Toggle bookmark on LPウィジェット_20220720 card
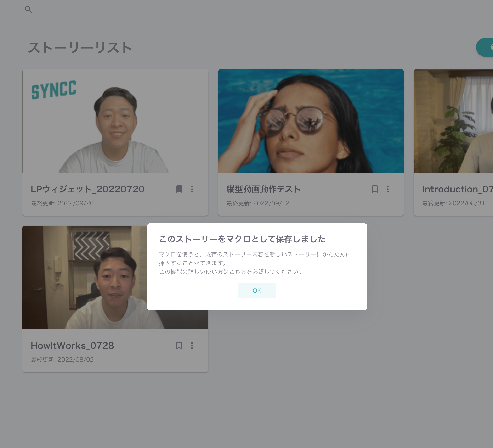 (179, 189)
